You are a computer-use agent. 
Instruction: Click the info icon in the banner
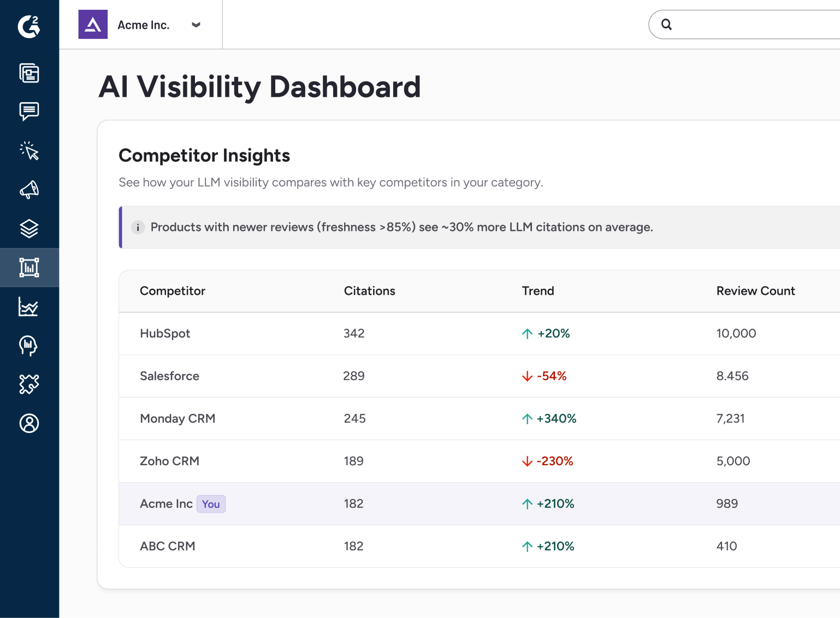click(138, 227)
